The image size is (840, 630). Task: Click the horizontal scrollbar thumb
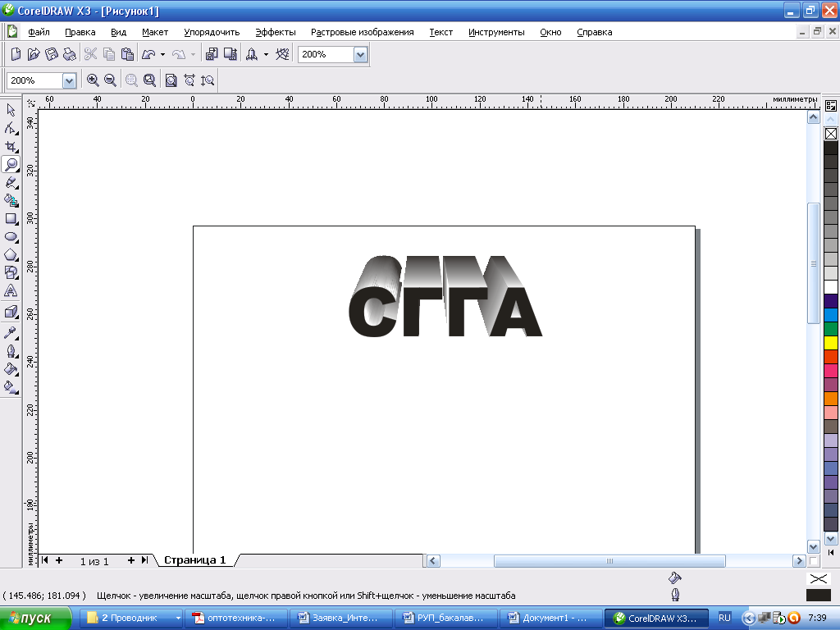(609, 561)
